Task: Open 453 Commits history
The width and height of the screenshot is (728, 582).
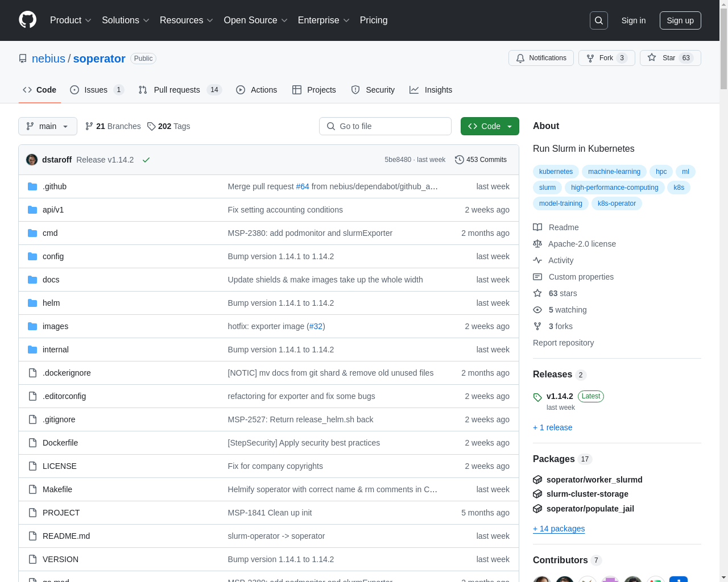Action: point(481,160)
